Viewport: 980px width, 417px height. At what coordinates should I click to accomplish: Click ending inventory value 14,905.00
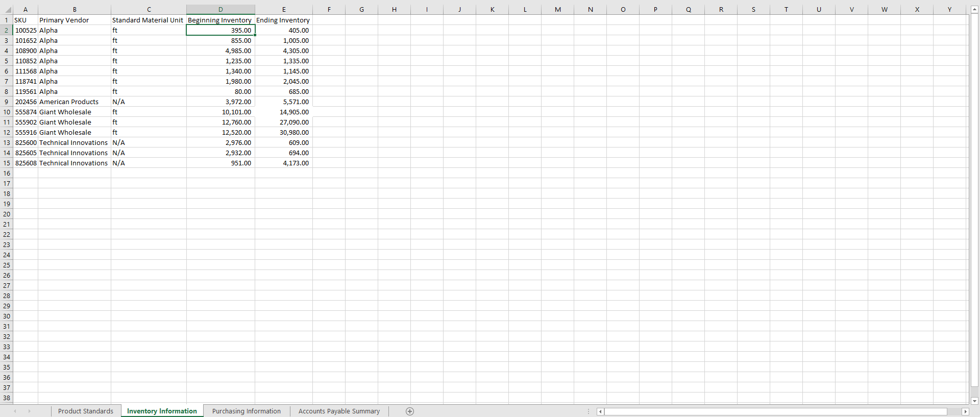(284, 112)
